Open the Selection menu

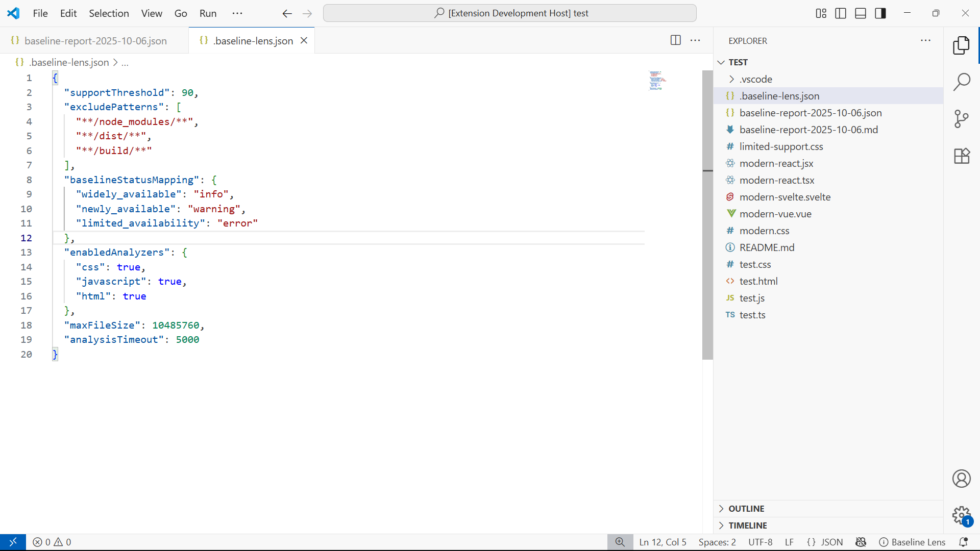click(109, 13)
